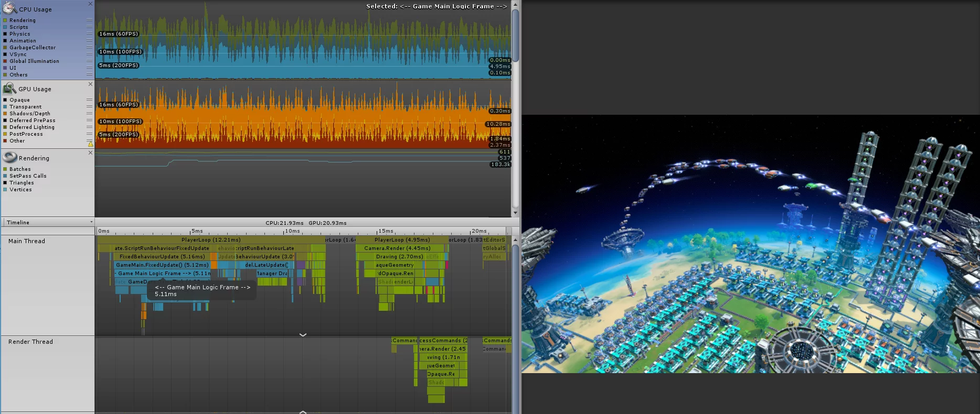Click reorder handle beside Opaque

coord(89,100)
